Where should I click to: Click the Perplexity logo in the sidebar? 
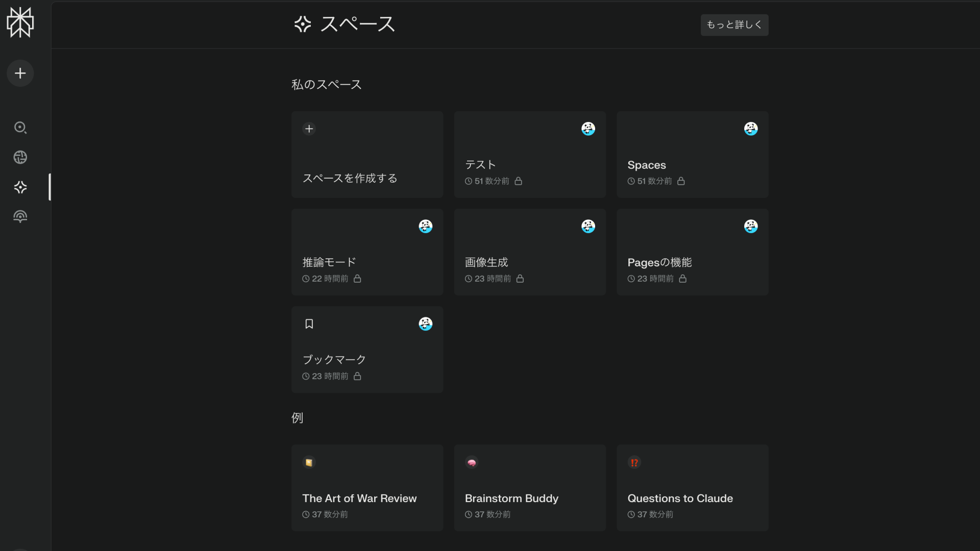coord(20,22)
